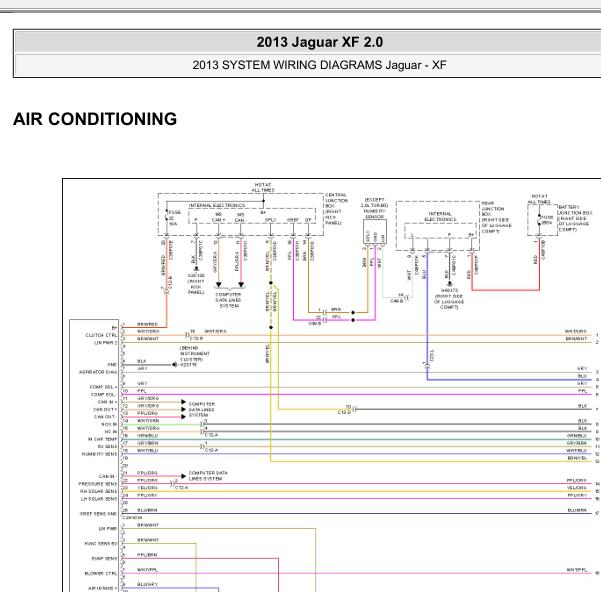Click the "RIGHT SIDE OF LUGGAGE COMPT" note under the G4D173 ground
Viewport: 601px width, 592px height.
click(449, 302)
